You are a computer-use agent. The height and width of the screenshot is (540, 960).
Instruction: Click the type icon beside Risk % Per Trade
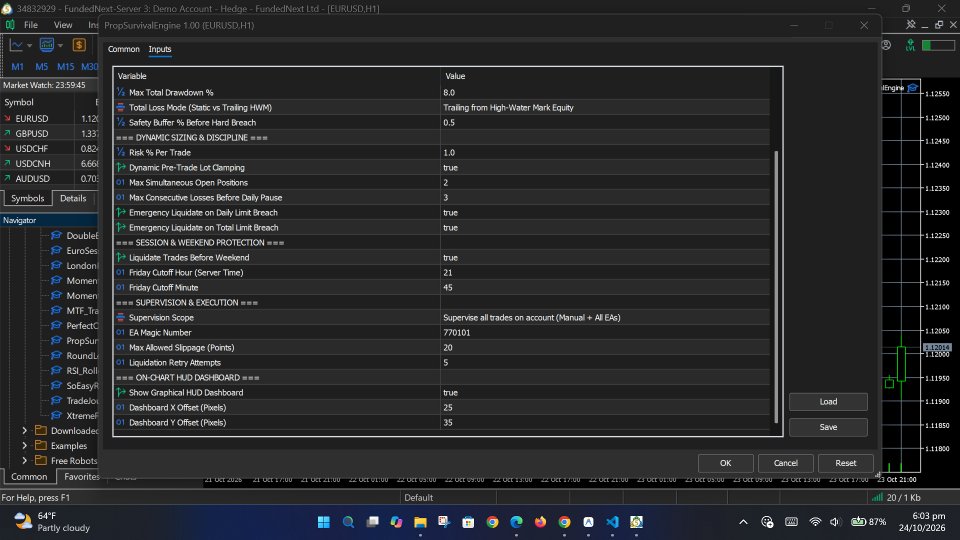tap(121, 152)
